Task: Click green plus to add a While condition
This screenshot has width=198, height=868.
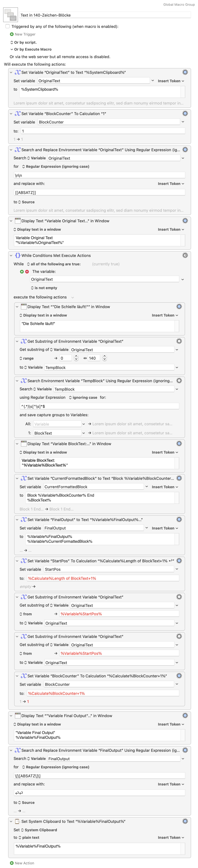Action: pos(22,272)
